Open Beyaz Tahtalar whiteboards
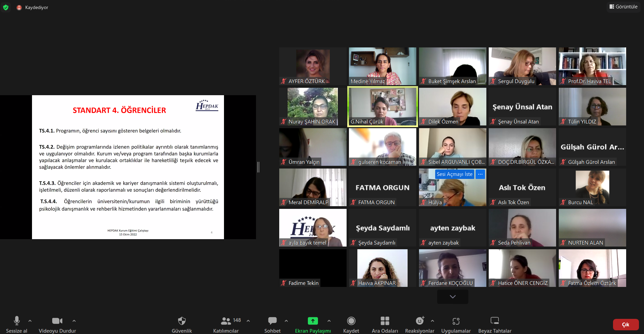The width and height of the screenshot is (644, 334). pyautogui.click(x=494, y=321)
